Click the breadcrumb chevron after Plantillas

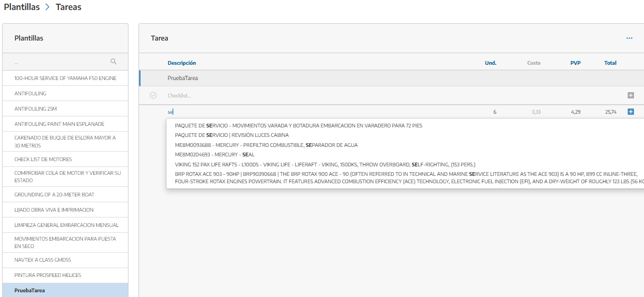[48, 7]
